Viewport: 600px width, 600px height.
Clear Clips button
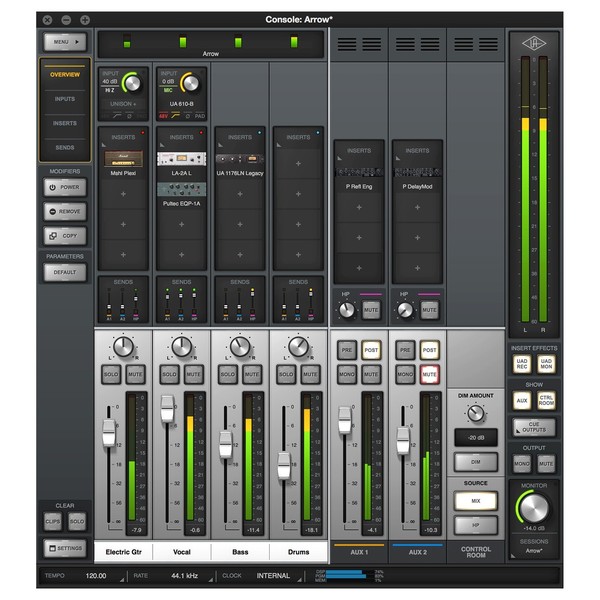(x=53, y=521)
